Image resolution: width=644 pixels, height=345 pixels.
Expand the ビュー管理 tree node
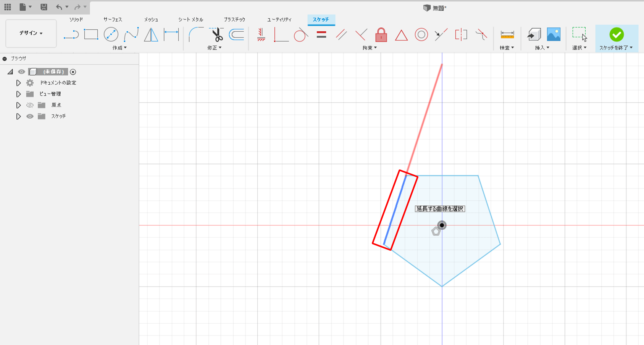(x=18, y=94)
